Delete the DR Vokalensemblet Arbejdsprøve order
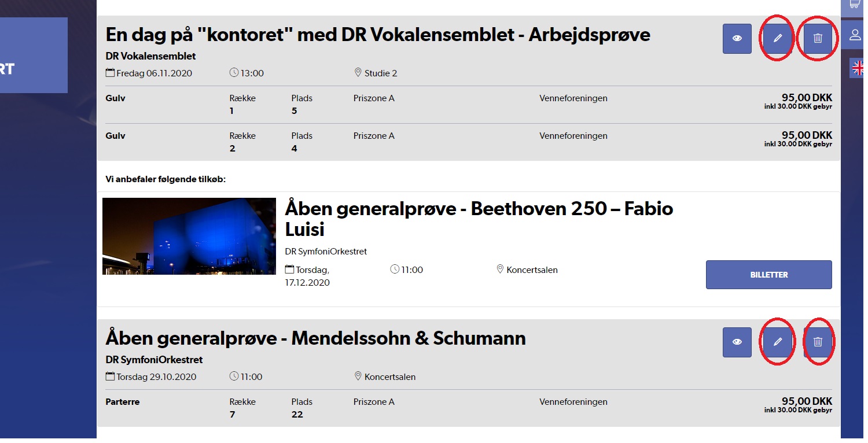The image size is (868, 443). 818,39
